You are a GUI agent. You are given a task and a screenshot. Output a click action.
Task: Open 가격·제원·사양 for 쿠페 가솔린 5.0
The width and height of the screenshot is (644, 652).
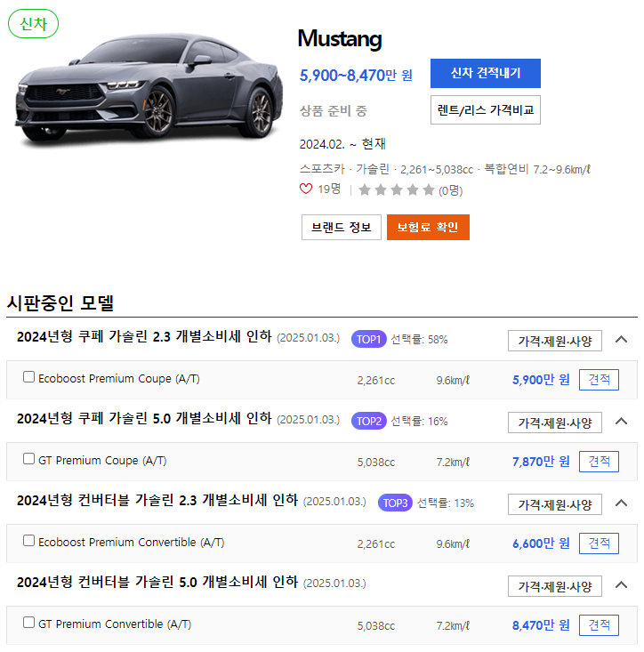555,423
